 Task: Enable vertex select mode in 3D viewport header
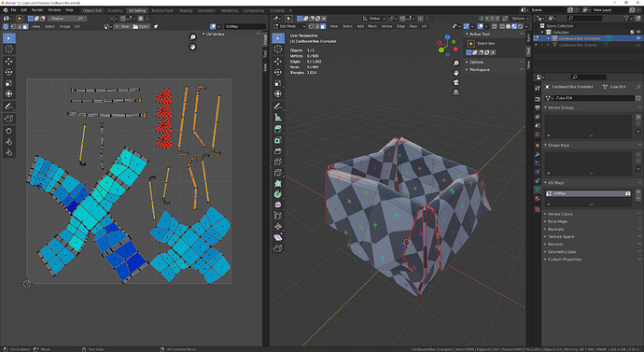tap(312, 27)
